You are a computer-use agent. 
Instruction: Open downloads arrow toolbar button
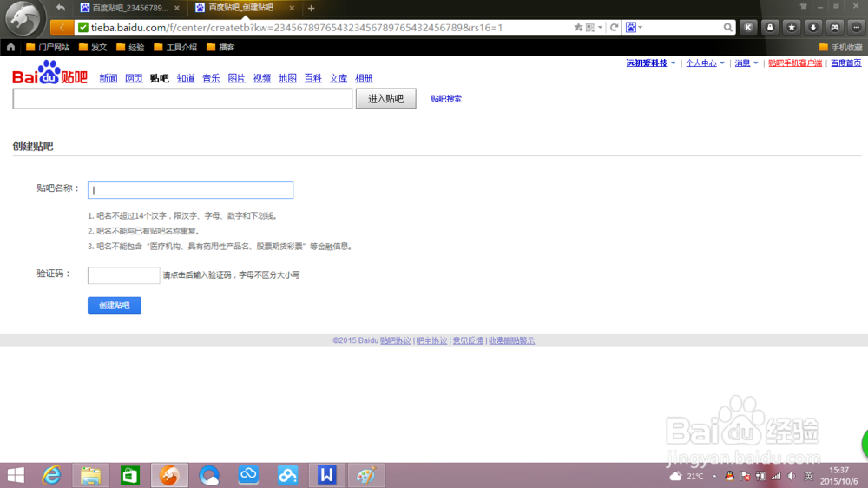pos(813,27)
